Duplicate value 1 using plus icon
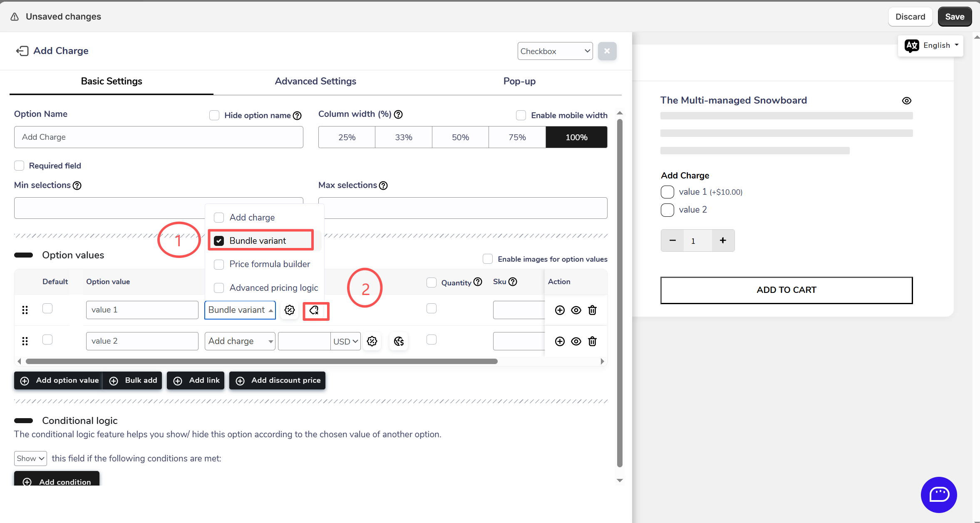The width and height of the screenshot is (980, 523). pyautogui.click(x=560, y=310)
